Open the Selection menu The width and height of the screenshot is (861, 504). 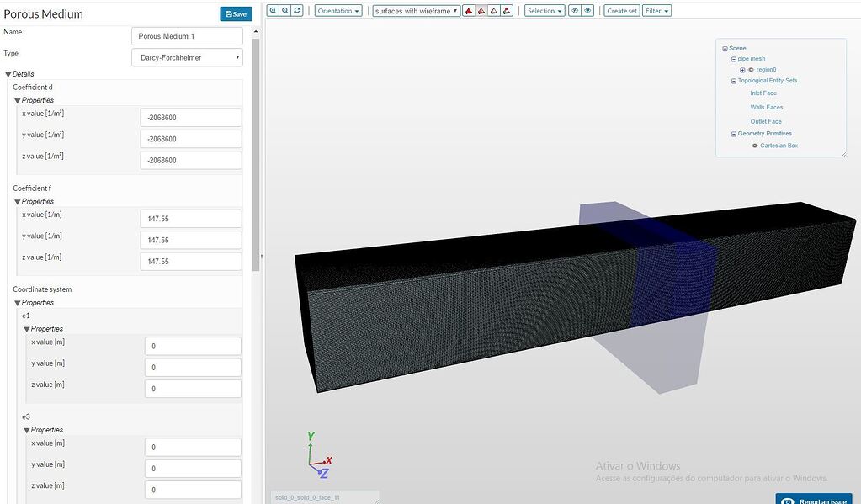pyautogui.click(x=544, y=10)
